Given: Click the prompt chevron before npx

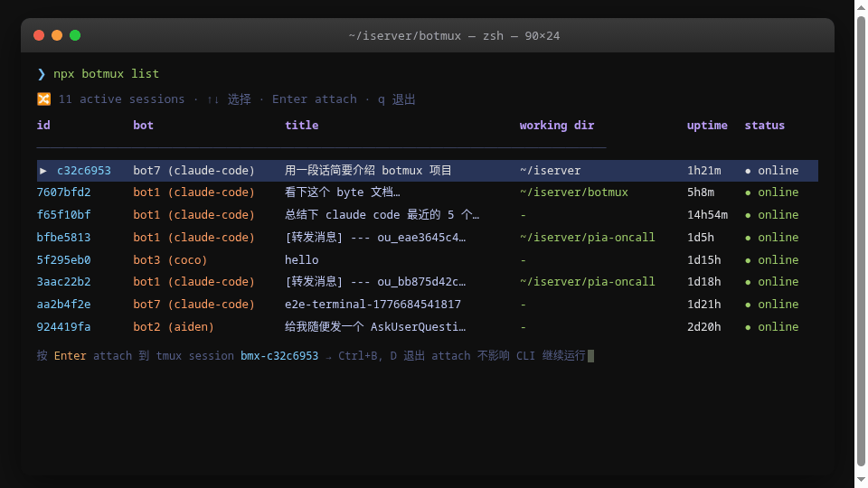Looking at the screenshot, I should click(41, 74).
